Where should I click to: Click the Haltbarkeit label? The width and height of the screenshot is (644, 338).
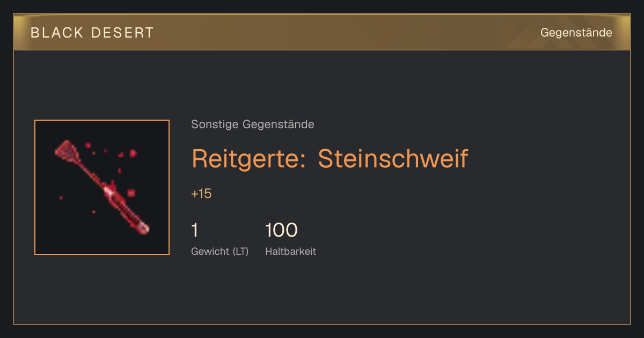click(290, 252)
